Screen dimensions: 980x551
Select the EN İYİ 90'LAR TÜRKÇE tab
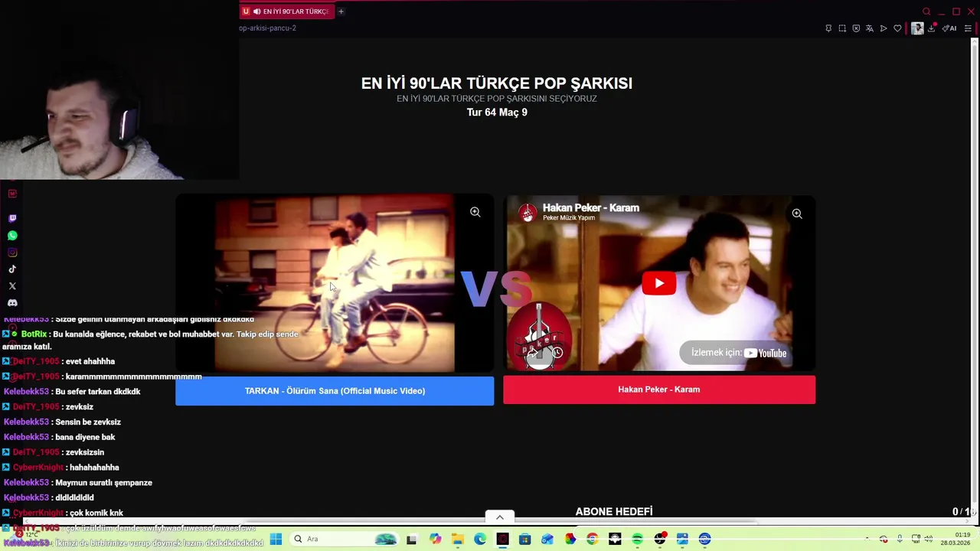click(x=287, y=11)
